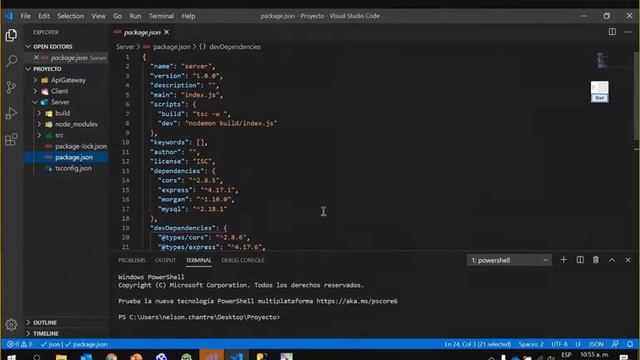Screen dimensions: 640x360
Task: Open the Run and Debug view
Action: (11, 113)
